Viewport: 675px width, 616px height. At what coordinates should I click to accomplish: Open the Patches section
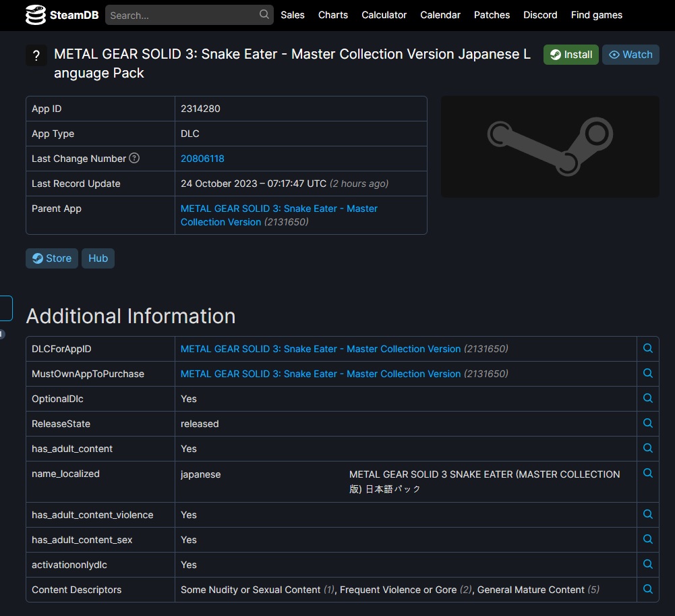tap(492, 15)
